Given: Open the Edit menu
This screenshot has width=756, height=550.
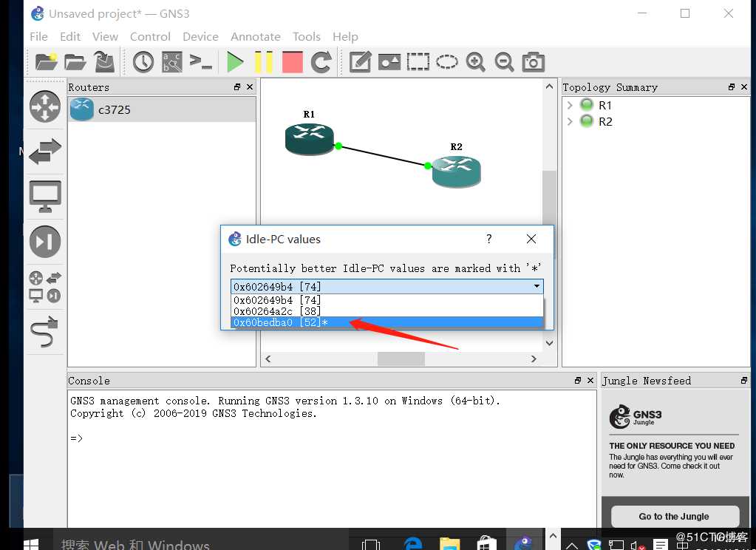Looking at the screenshot, I should coord(70,37).
